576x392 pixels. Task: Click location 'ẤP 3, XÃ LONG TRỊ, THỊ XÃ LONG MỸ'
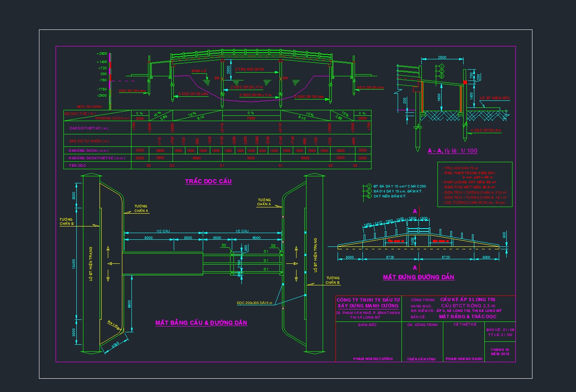(469, 311)
